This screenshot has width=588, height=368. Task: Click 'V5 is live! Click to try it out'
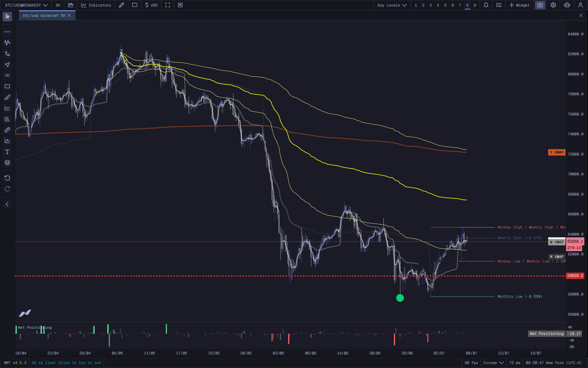click(x=66, y=363)
